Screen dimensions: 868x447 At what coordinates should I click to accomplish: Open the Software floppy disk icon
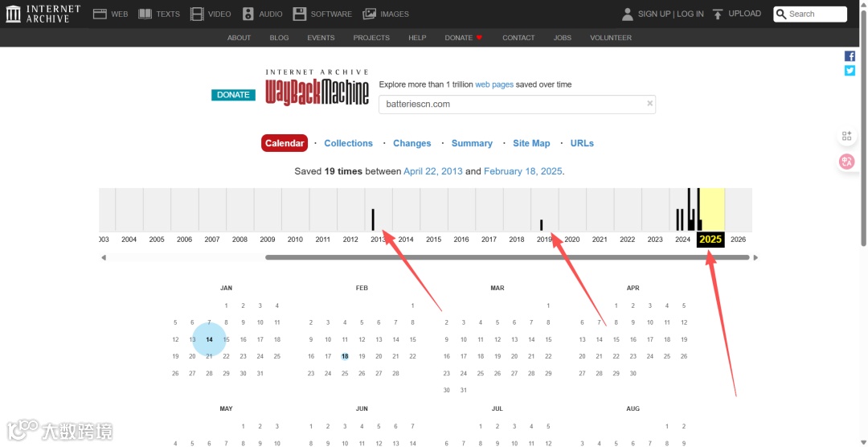click(300, 14)
